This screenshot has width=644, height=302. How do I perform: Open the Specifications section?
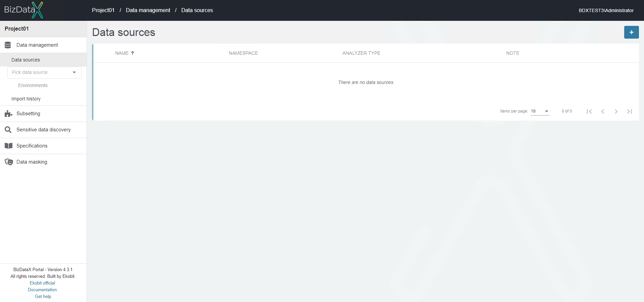(43, 146)
